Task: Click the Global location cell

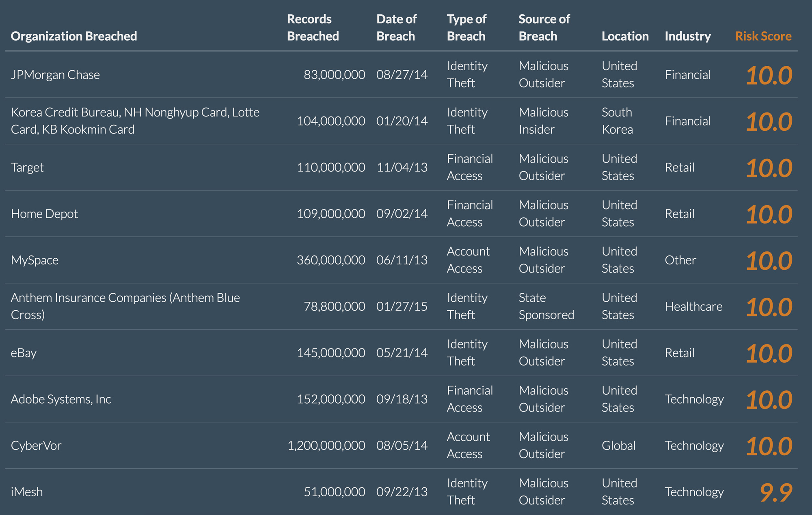Action: coord(619,446)
